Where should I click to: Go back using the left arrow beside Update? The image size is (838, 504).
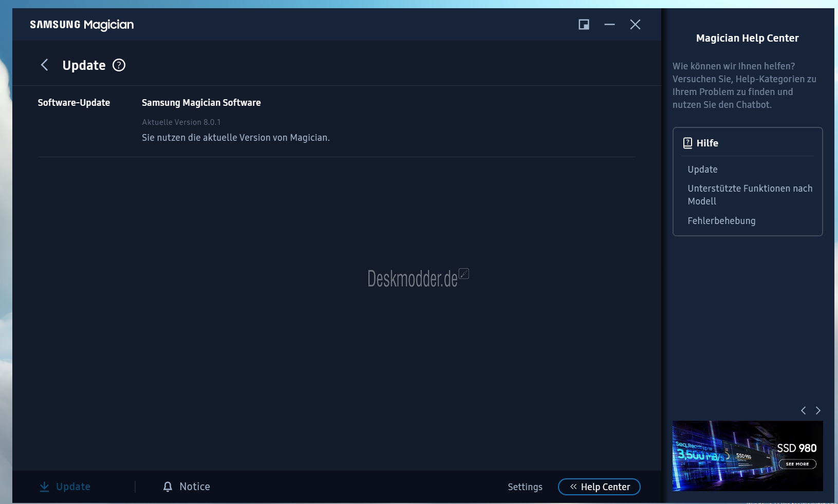pyautogui.click(x=45, y=65)
